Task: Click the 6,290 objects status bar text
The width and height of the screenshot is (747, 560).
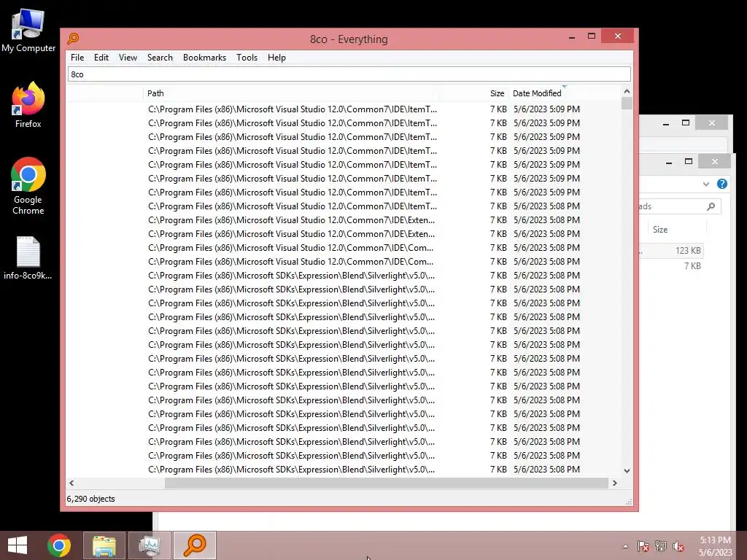Action: (x=90, y=499)
